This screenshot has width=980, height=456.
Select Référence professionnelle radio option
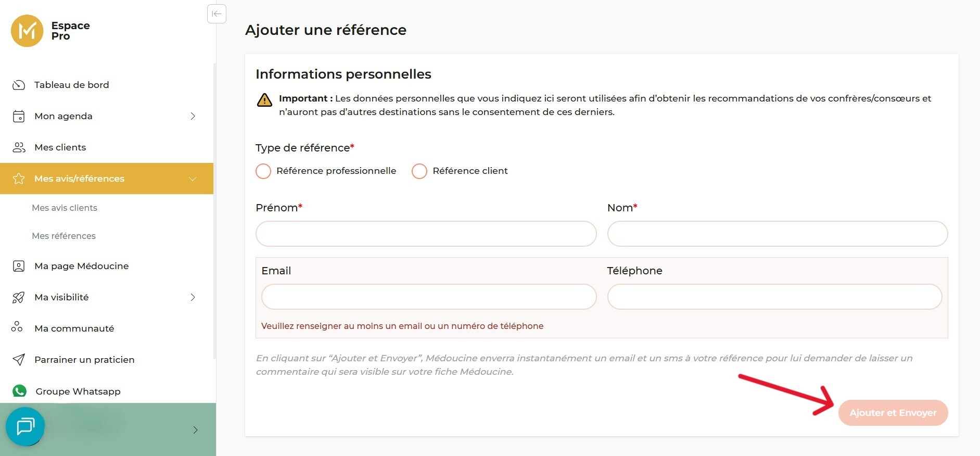tap(263, 171)
